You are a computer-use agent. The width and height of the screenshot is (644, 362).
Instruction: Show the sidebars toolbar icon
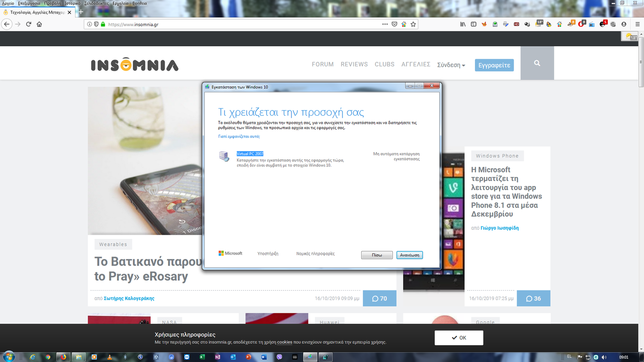473,24
